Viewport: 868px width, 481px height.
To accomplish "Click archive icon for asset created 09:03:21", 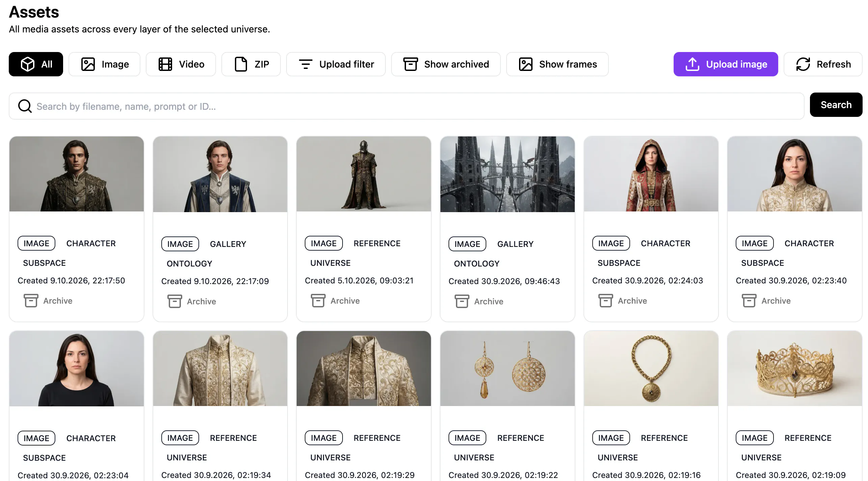I will point(318,301).
